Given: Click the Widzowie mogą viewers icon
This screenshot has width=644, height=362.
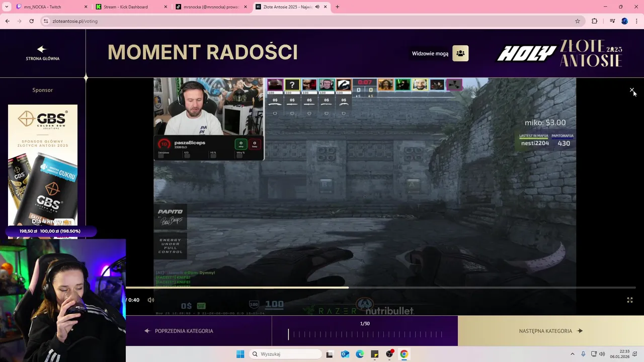Looking at the screenshot, I should [460, 53].
